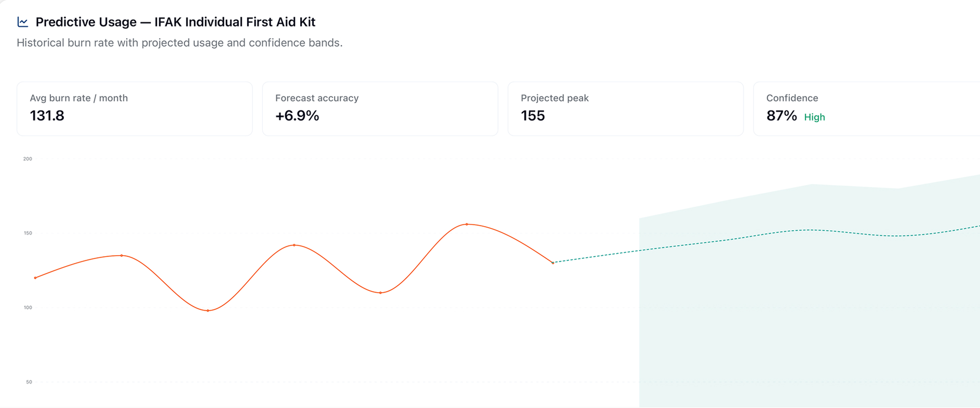Click the first historical data point marker

coord(36,278)
